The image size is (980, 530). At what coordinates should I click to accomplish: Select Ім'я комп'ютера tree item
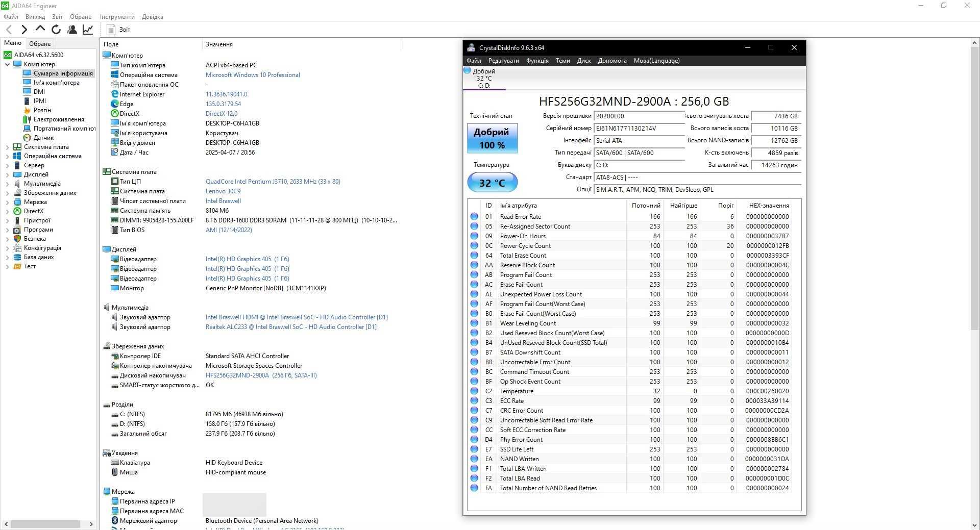click(57, 83)
